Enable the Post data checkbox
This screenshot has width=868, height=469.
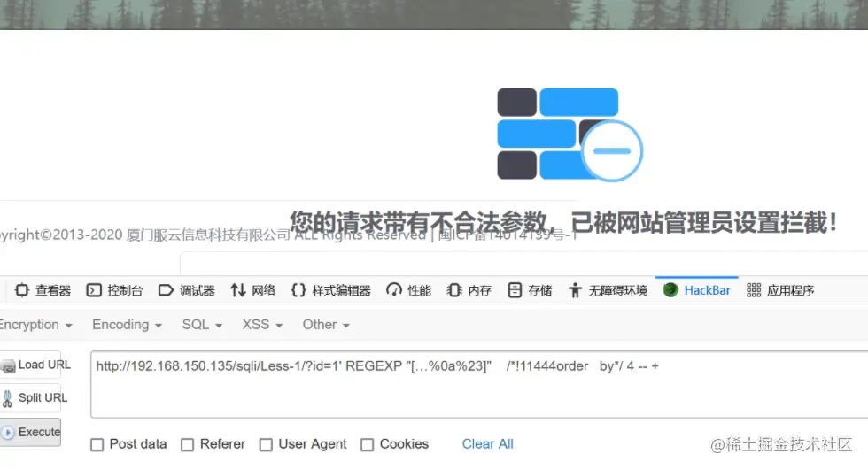point(97,444)
